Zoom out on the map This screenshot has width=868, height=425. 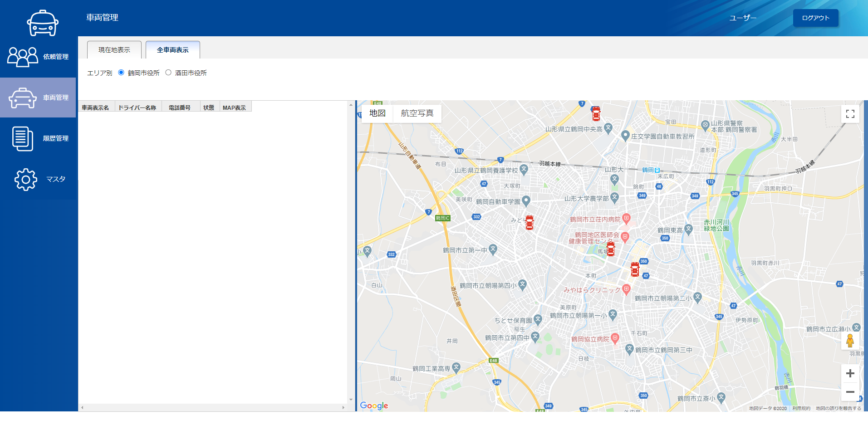(850, 392)
